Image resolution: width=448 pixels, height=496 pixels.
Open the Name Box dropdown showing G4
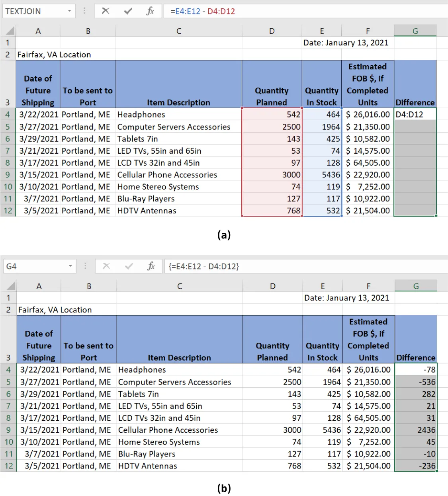(70, 266)
